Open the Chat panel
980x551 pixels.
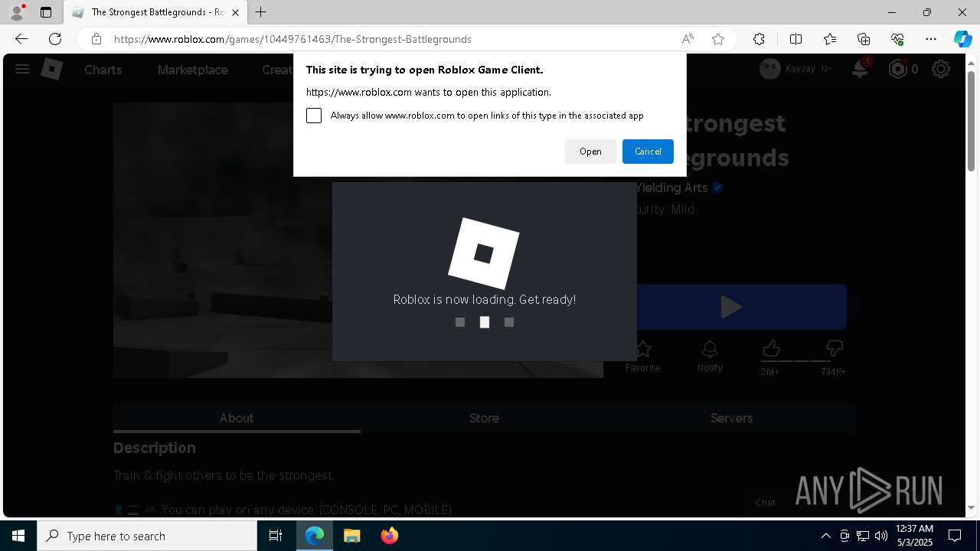(x=766, y=503)
